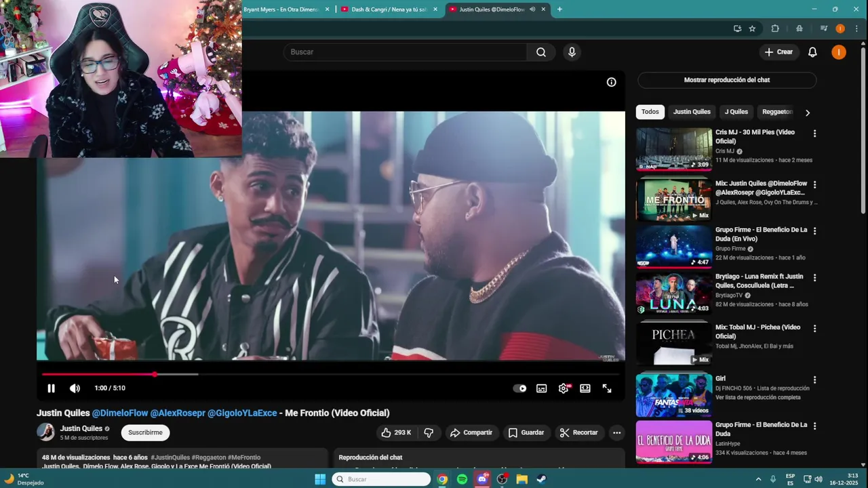Start voice search with microphone icon
The height and width of the screenshot is (488, 868).
572,52
